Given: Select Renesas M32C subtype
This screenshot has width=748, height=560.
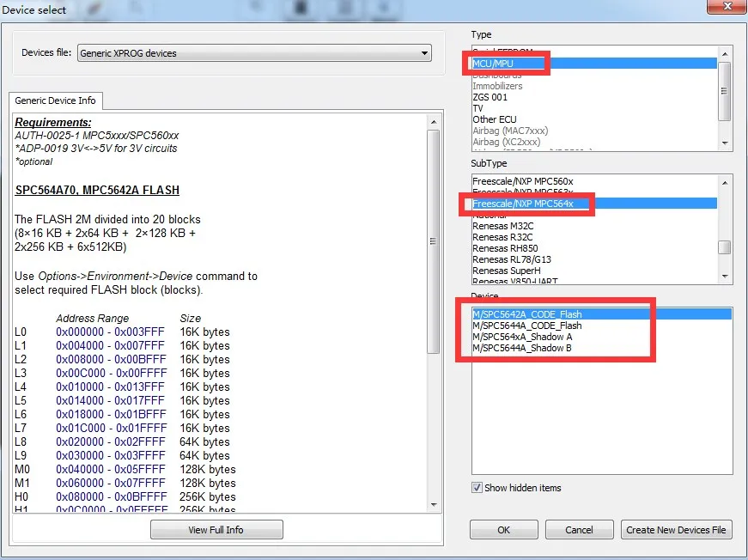Looking at the screenshot, I should [594, 226].
